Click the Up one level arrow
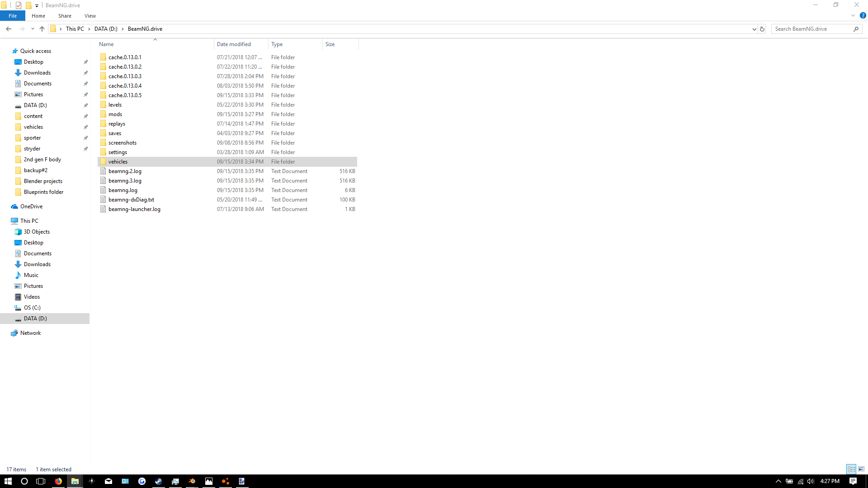This screenshot has width=868, height=488. pos(42,29)
